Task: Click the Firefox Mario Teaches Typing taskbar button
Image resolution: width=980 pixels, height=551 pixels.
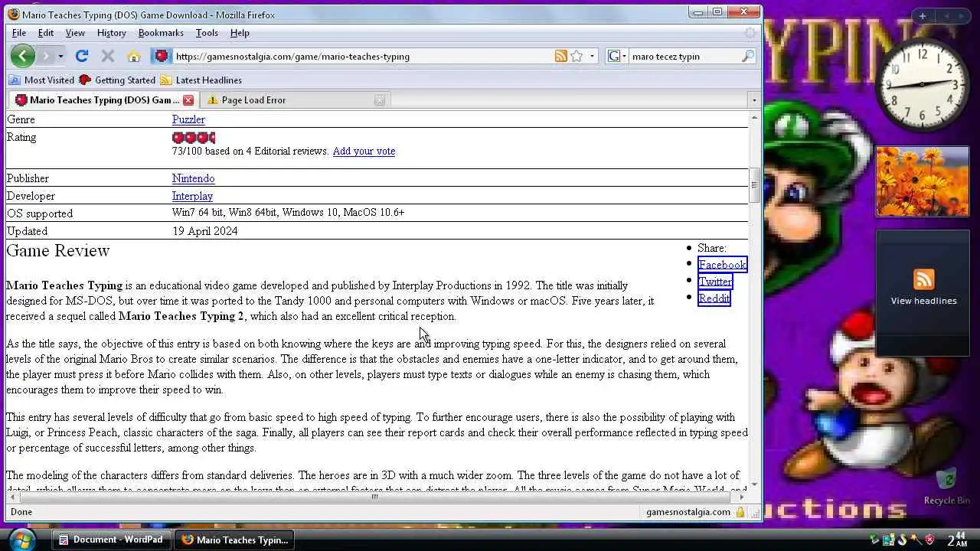Action: click(x=235, y=540)
